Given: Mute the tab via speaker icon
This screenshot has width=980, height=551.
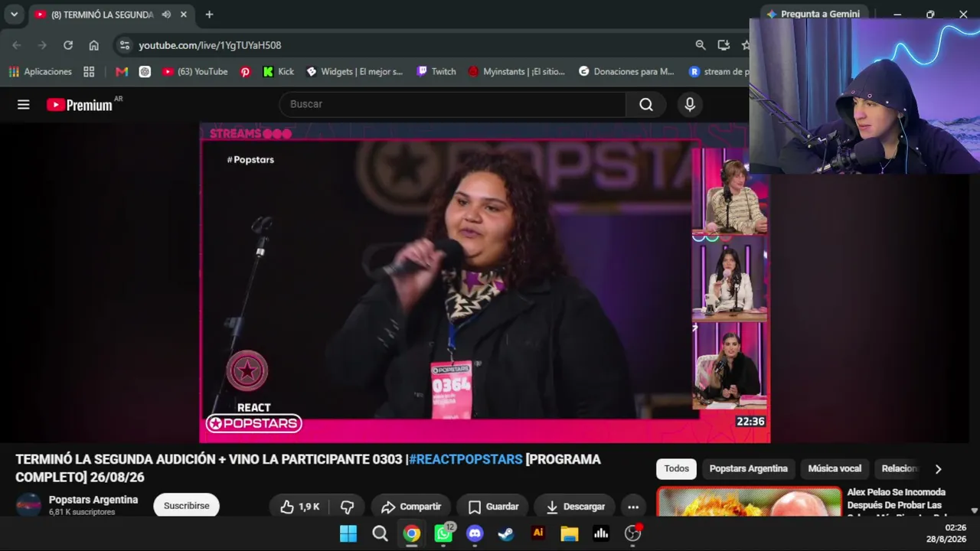Looking at the screenshot, I should [166, 15].
